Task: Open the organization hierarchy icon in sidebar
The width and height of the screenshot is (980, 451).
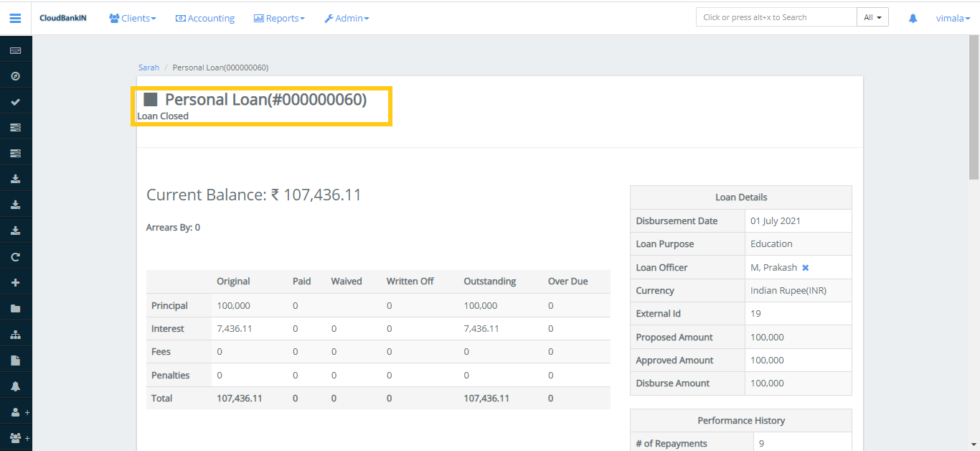Action: click(15, 333)
